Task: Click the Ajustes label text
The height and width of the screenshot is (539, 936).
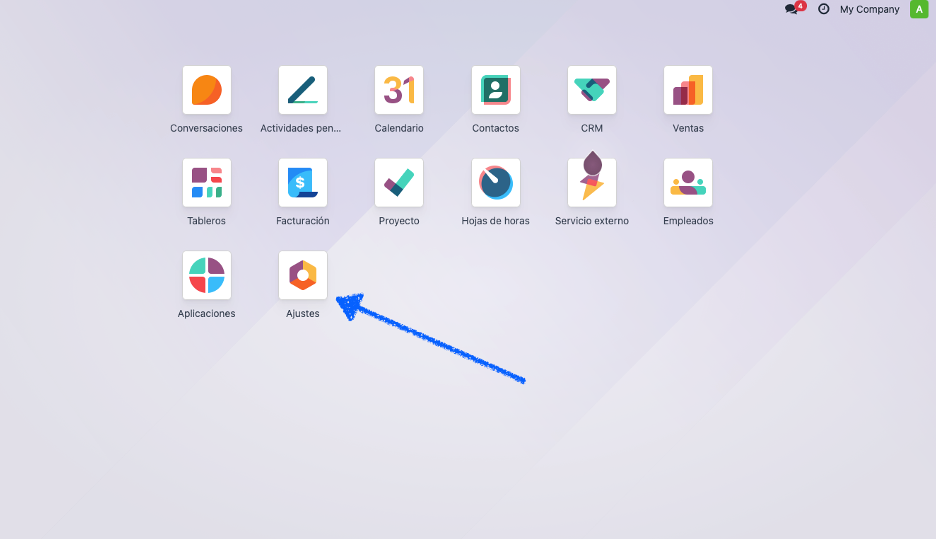Action: click(x=303, y=313)
